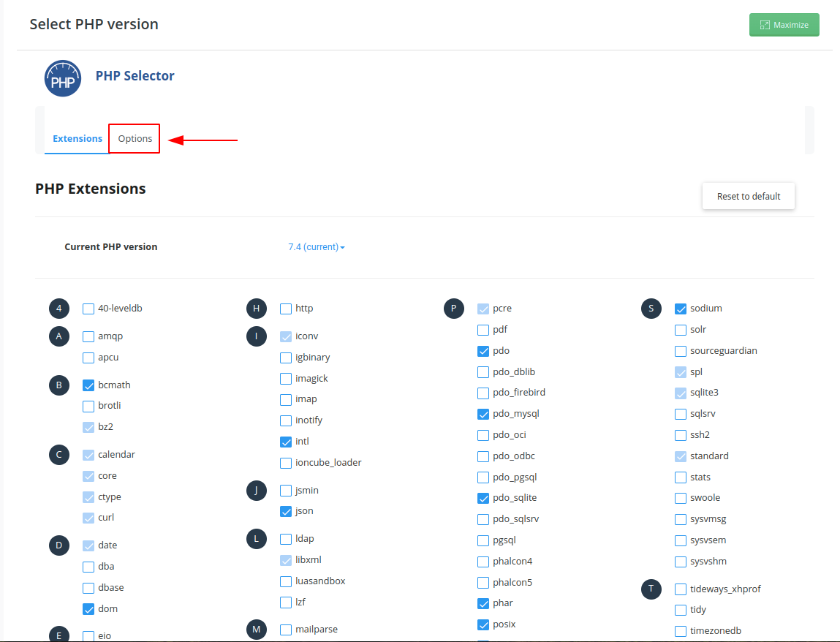
Task: Enable the tideways_xhprof extension checkbox
Action: coord(681,589)
